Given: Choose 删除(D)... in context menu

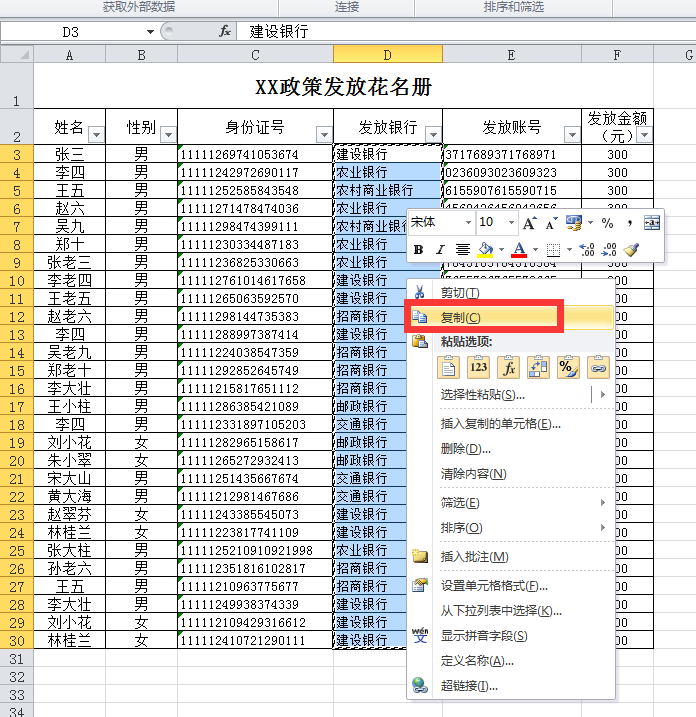Looking at the screenshot, I should (510, 449).
